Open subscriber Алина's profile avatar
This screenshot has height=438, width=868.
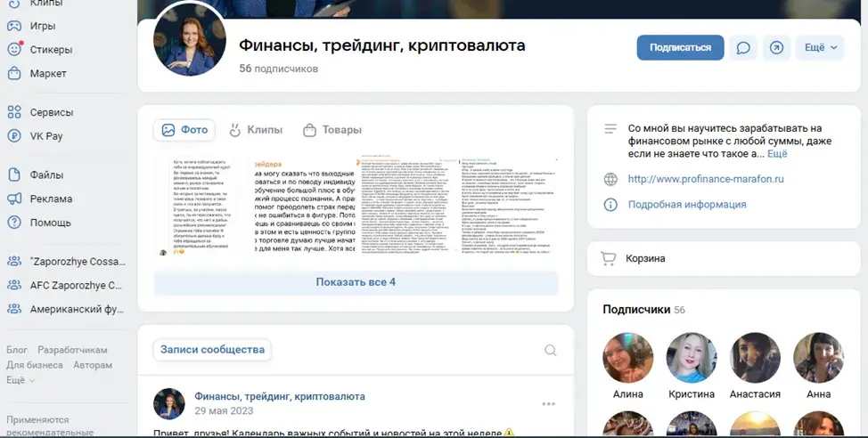tap(627, 358)
